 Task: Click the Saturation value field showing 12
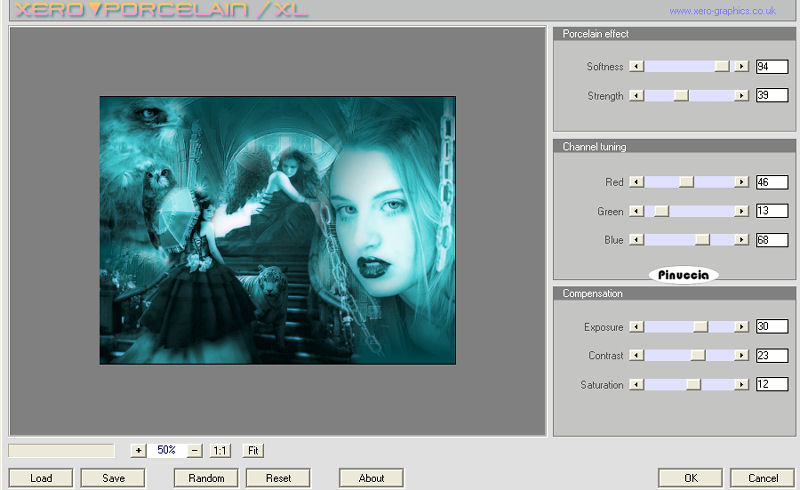point(772,384)
